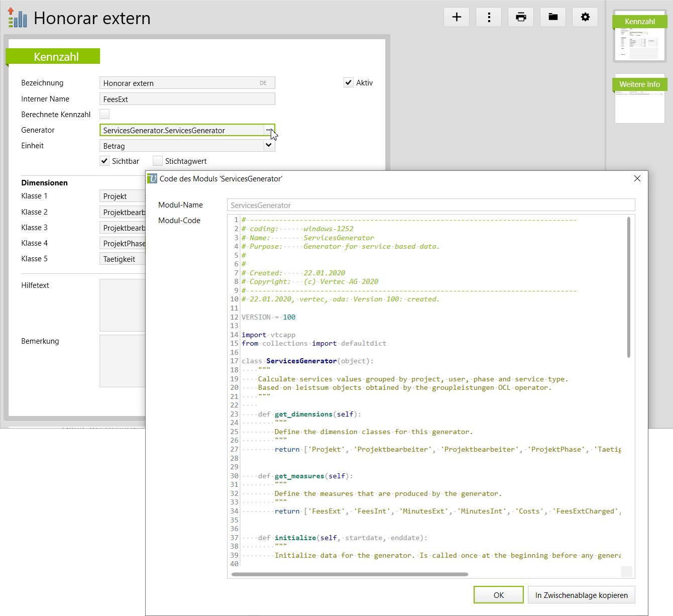
Task: Click the plus (new) toolbar icon
Action: point(457,17)
